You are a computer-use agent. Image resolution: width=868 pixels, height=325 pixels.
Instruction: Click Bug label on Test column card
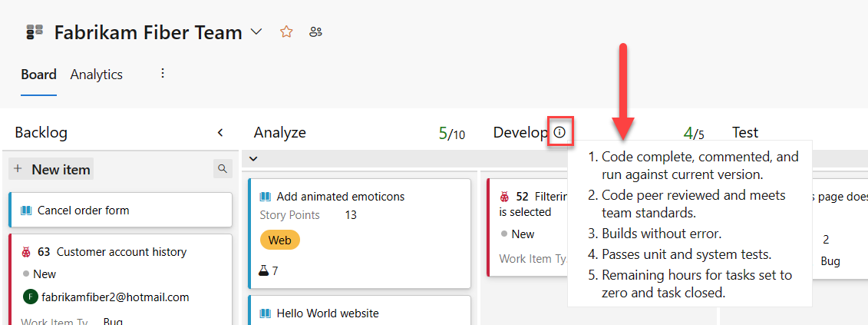pyautogui.click(x=830, y=261)
